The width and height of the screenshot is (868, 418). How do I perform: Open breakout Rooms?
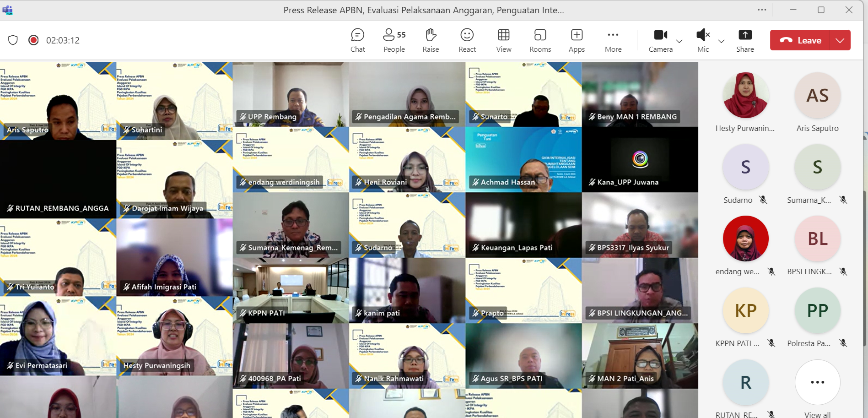pos(540,40)
